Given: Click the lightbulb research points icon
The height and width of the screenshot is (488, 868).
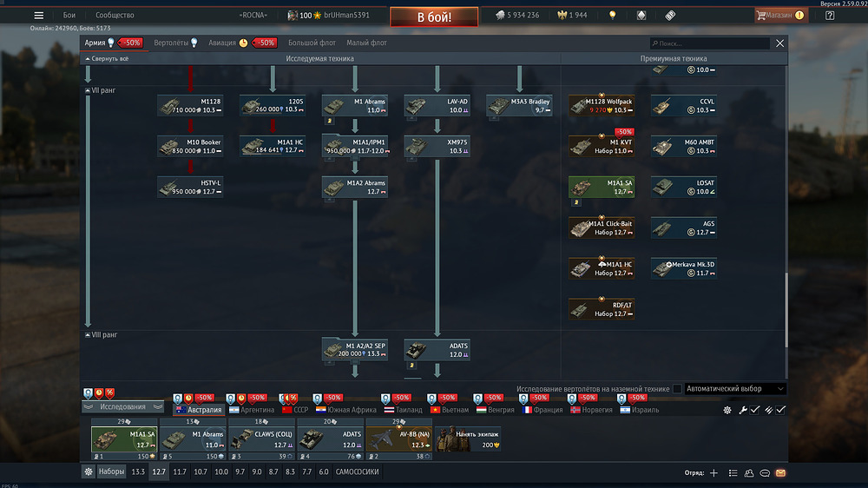Looking at the screenshot, I should click(x=612, y=16).
